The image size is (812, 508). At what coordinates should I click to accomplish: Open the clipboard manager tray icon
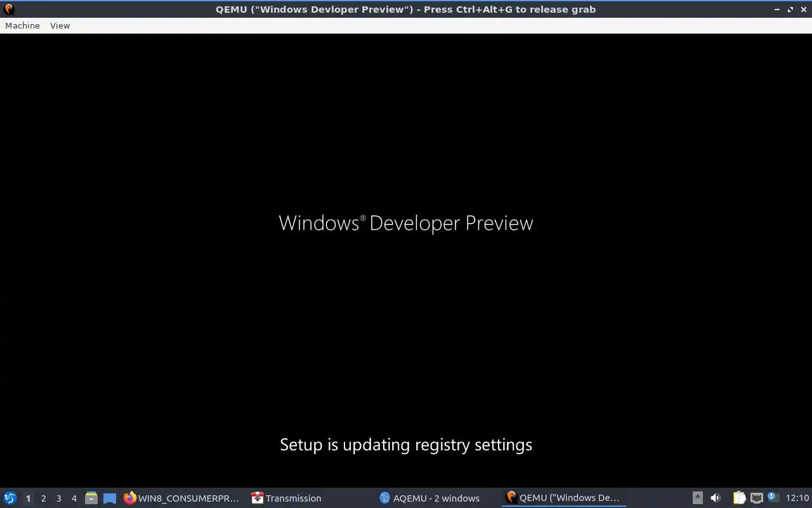coord(739,498)
